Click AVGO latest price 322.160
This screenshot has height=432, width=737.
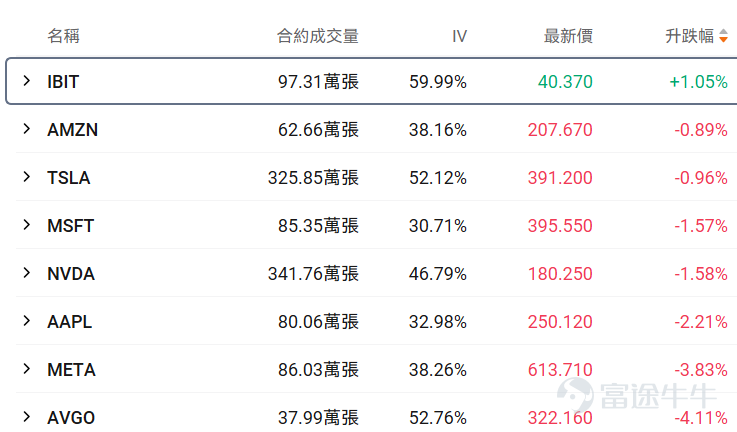560,417
